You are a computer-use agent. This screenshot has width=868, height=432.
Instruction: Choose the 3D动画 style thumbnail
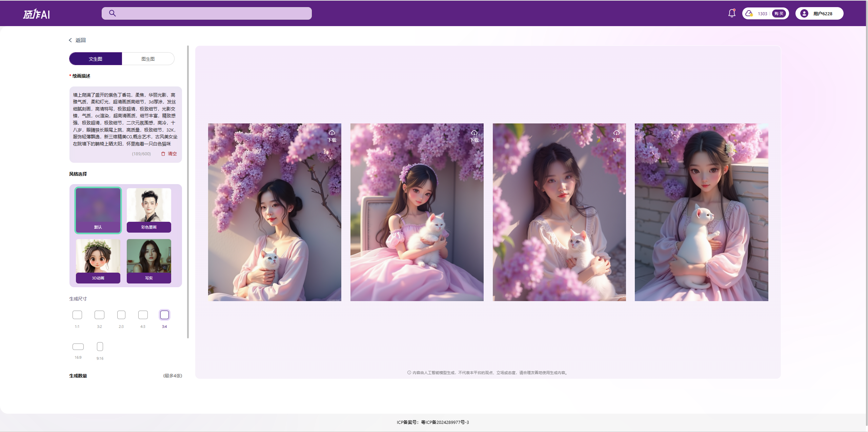coord(98,260)
